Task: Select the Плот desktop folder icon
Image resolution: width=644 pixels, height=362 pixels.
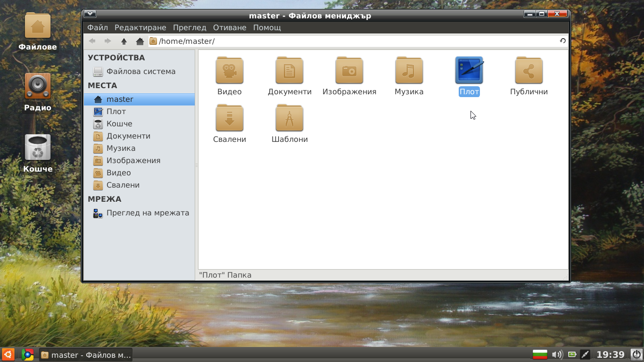Action: click(x=469, y=70)
